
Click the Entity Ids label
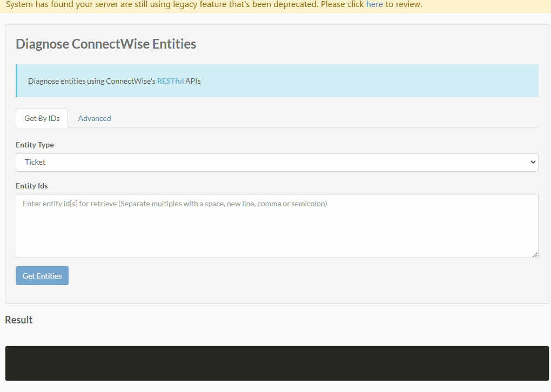pos(32,186)
